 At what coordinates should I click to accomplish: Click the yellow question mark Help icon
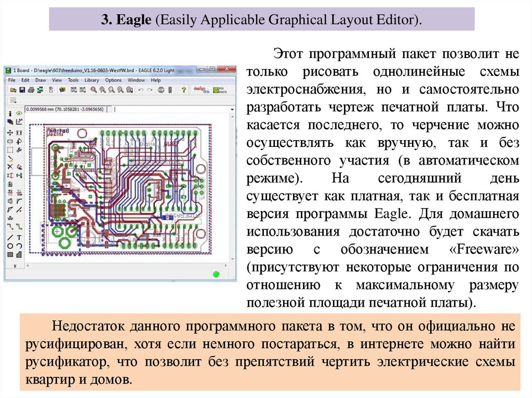(x=183, y=90)
